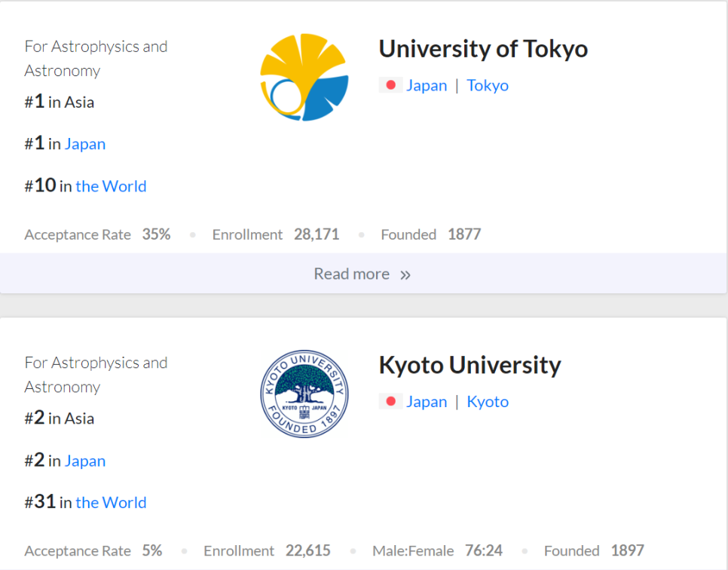Open the World link in #10 ranking

(x=111, y=186)
